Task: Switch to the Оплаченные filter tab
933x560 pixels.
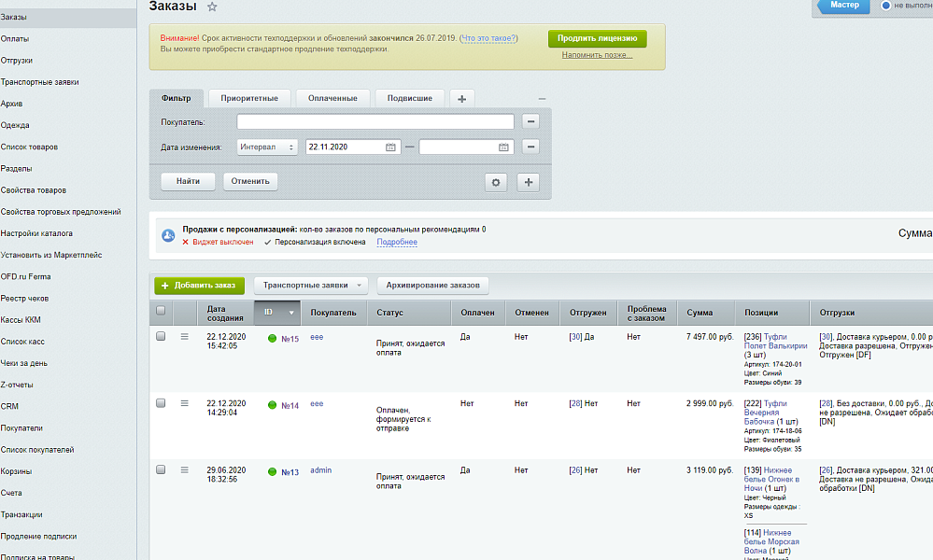Action: click(x=333, y=98)
